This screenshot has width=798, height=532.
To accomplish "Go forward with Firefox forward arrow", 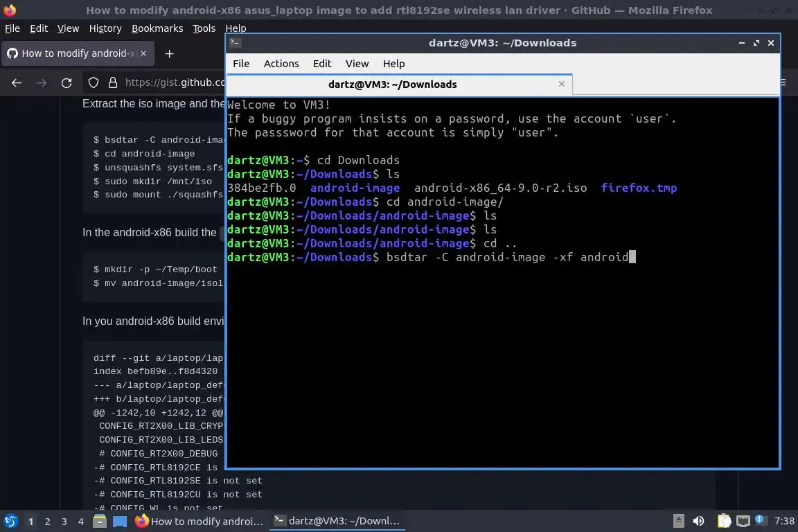I will [x=42, y=83].
